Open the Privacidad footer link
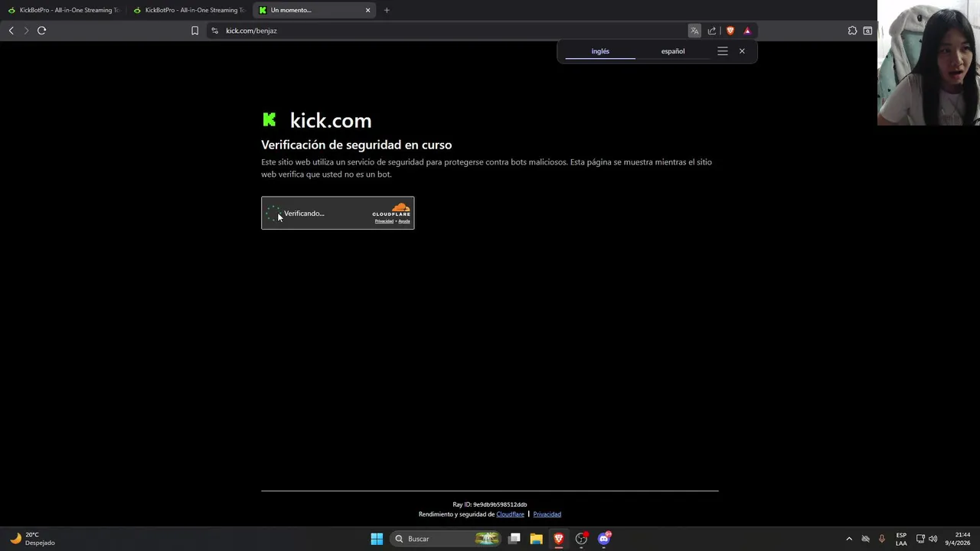The height and width of the screenshot is (551, 980). [x=547, y=514]
